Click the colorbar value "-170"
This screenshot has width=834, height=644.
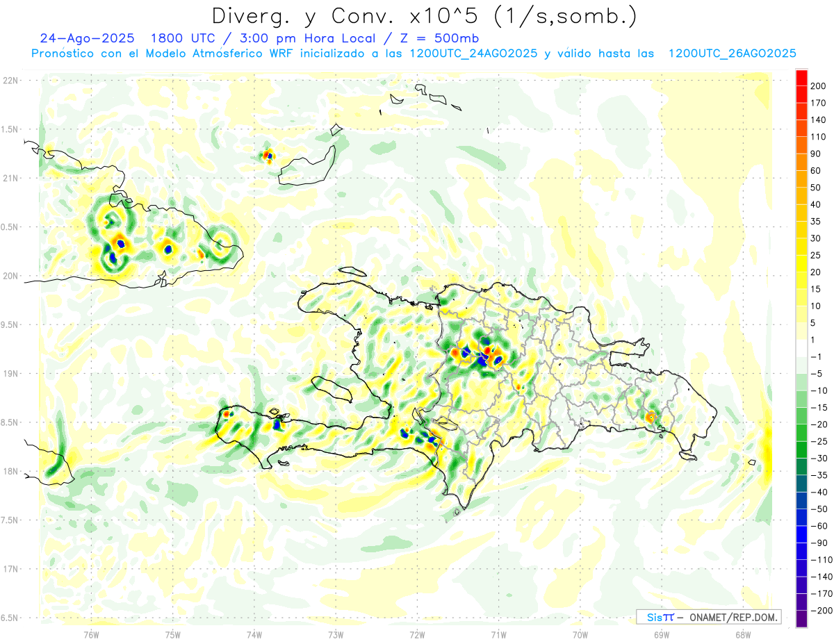click(821, 594)
